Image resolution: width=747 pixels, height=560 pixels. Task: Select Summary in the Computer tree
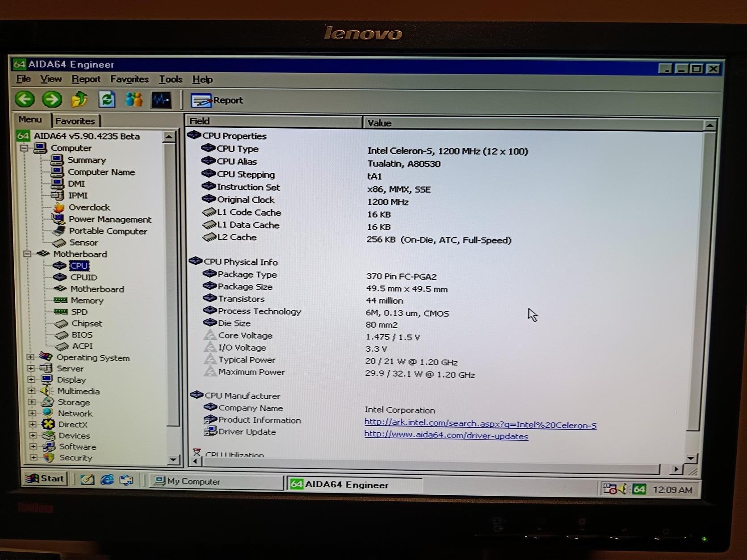click(x=87, y=160)
